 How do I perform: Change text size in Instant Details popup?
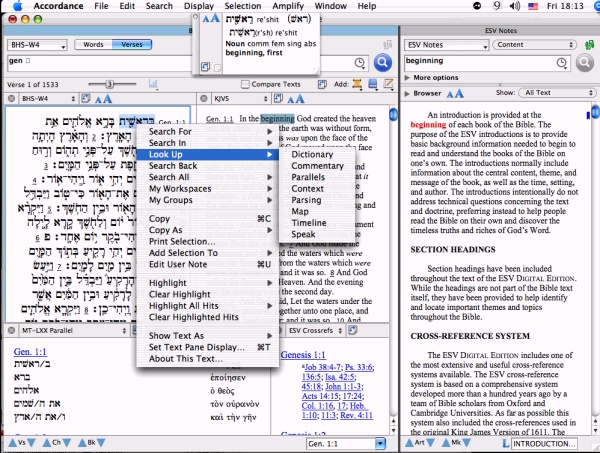(211, 18)
